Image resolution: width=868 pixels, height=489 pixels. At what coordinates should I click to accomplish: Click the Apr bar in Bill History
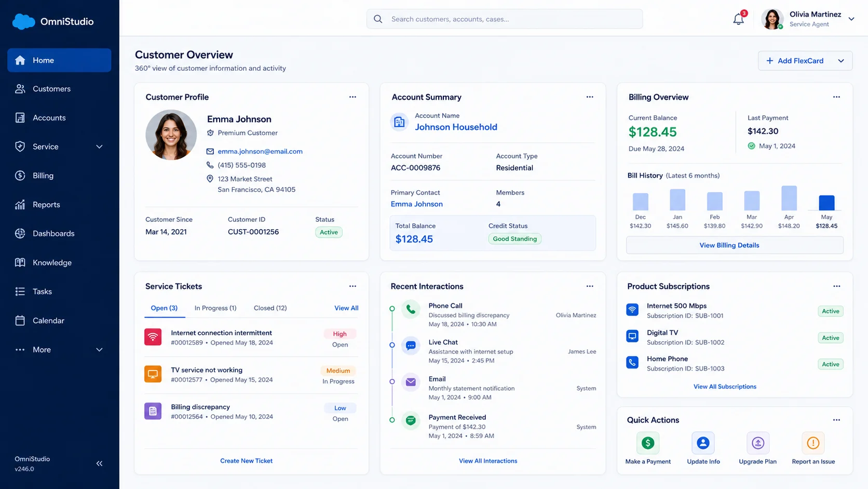[x=789, y=198]
